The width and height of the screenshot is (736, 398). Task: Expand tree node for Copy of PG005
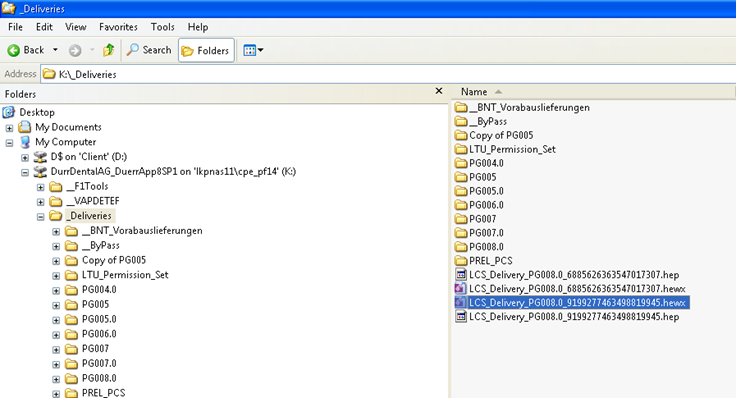(56, 261)
